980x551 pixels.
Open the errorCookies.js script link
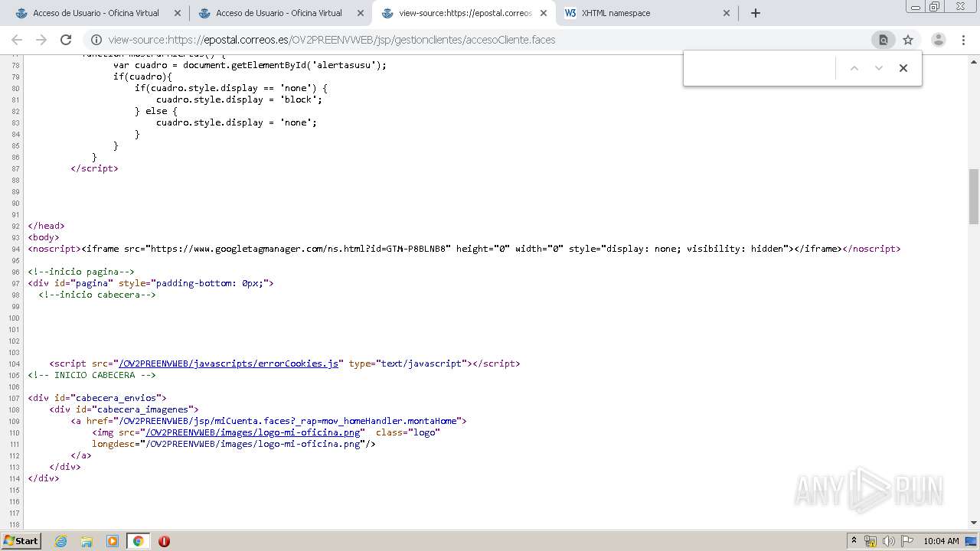click(x=228, y=364)
